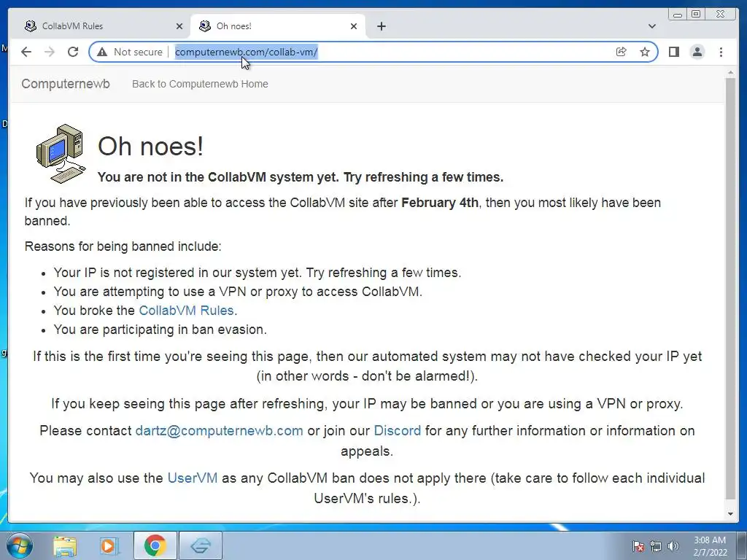Viewport: 747px width, 560px height.
Task: Click the scrollbar down arrow
Action: (730, 514)
